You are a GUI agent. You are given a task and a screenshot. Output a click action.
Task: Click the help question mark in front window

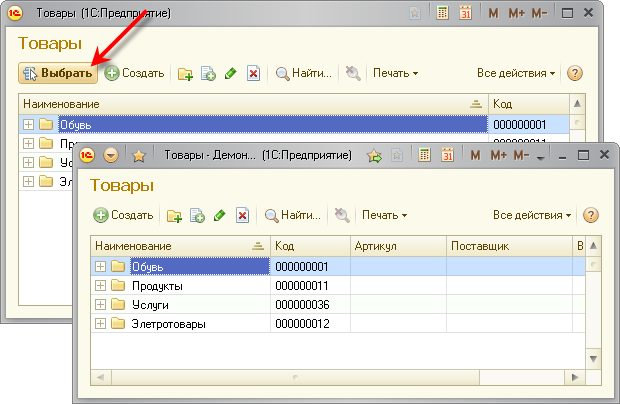(590, 215)
